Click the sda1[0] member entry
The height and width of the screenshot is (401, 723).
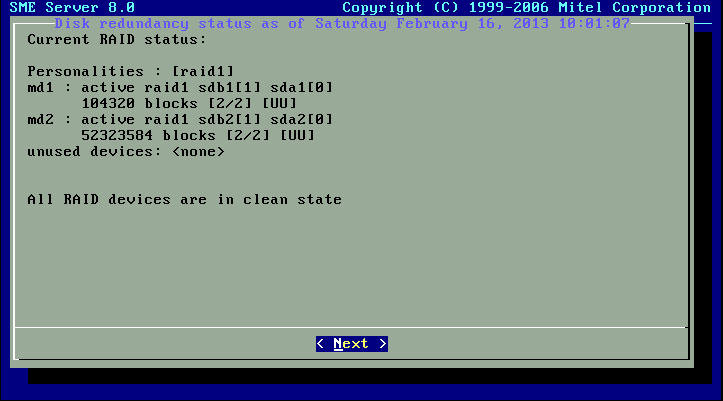click(x=302, y=88)
